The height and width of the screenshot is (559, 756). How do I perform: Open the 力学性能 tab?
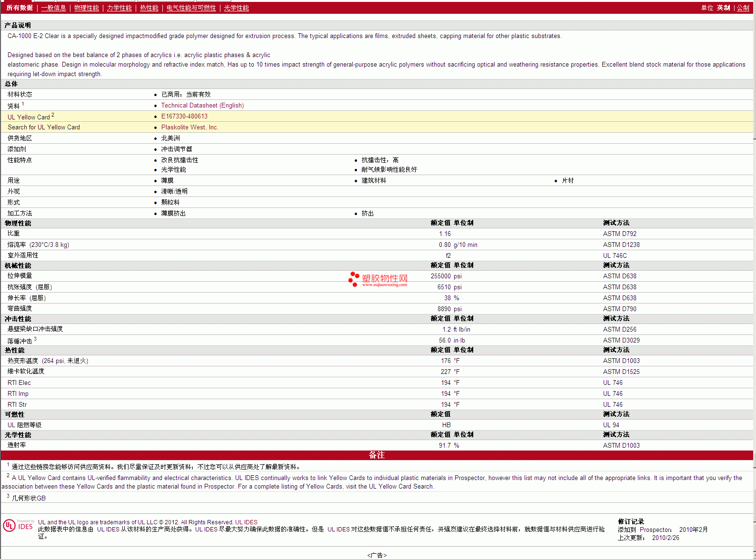[x=119, y=8]
